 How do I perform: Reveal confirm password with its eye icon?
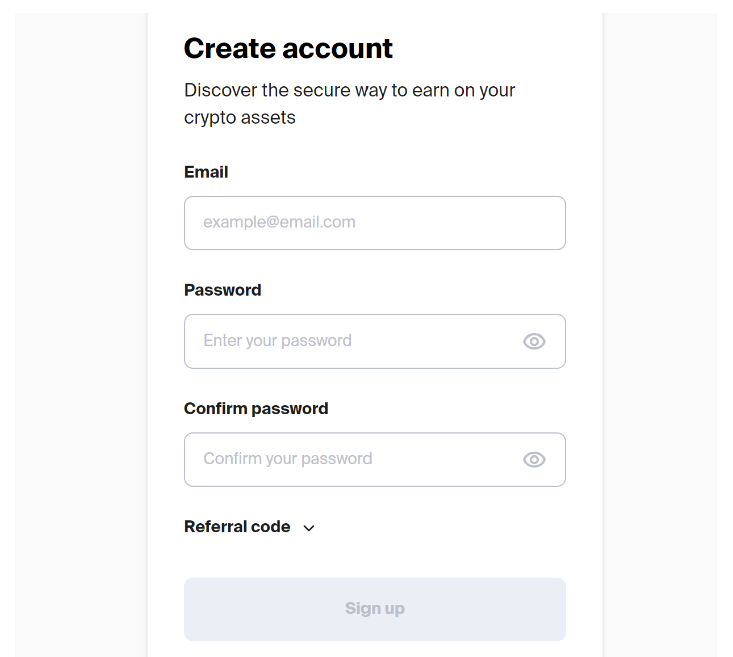click(x=534, y=460)
